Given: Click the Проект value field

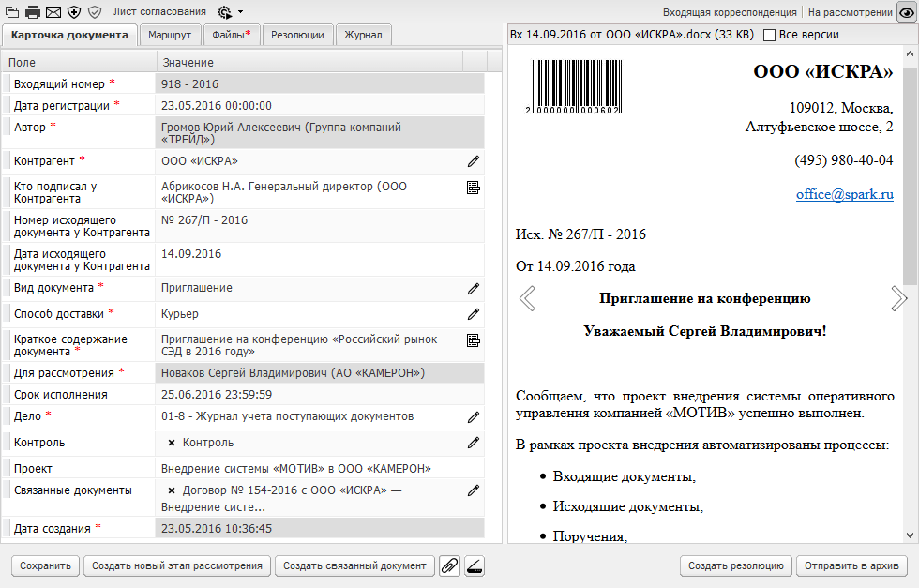Looking at the screenshot, I should pyautogui.click(x=320, y=468).
